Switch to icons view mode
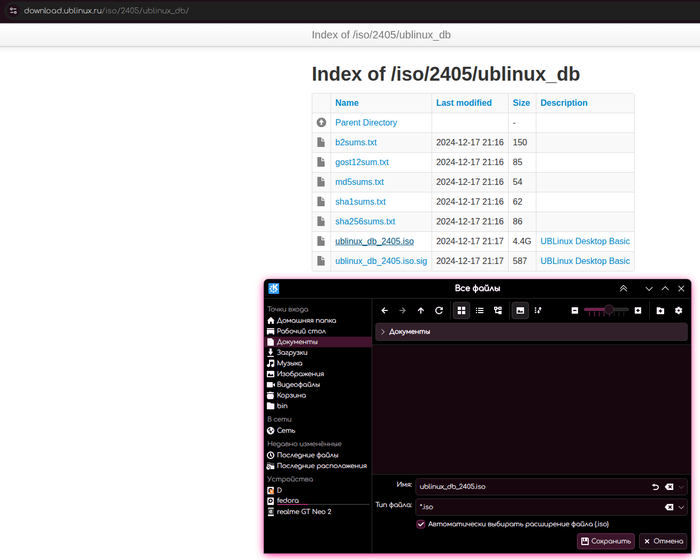The height and width of the screenshot is (560, 700). click(x=461, y=310)
